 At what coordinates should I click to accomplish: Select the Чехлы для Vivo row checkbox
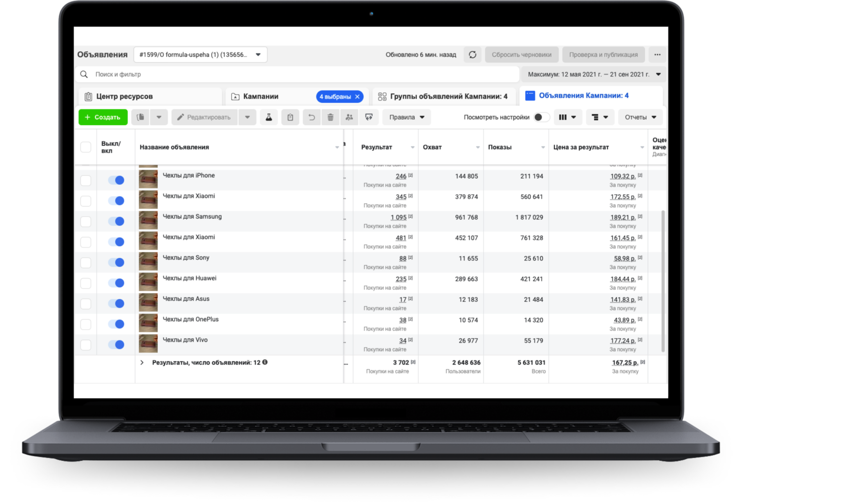86,345
